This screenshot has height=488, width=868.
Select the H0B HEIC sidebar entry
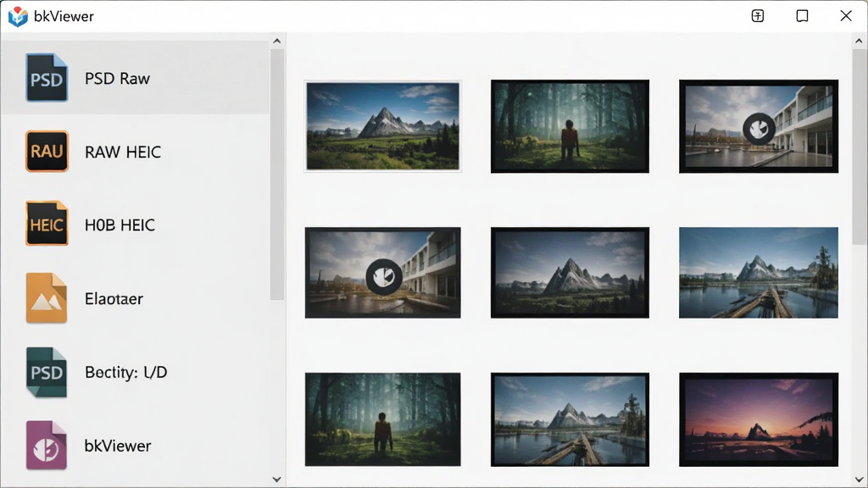[135, 225]
